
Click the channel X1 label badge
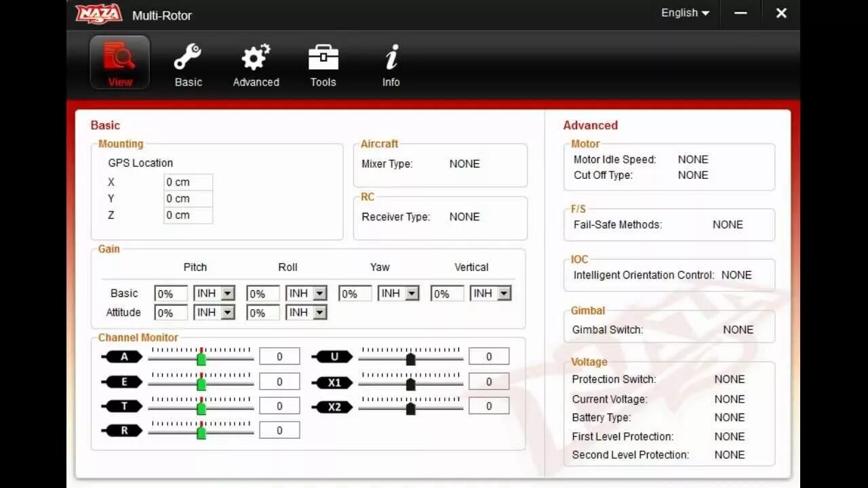(333, 383)
